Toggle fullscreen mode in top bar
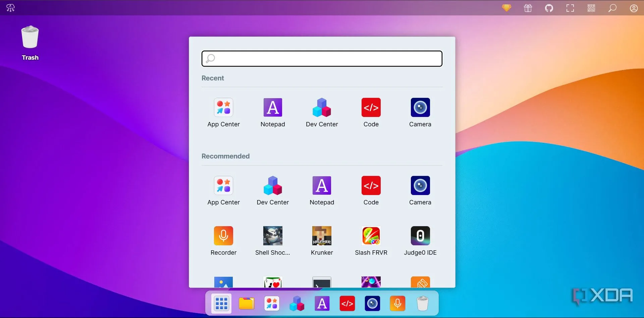Screen dimensions: 644x318 [570, 8]
